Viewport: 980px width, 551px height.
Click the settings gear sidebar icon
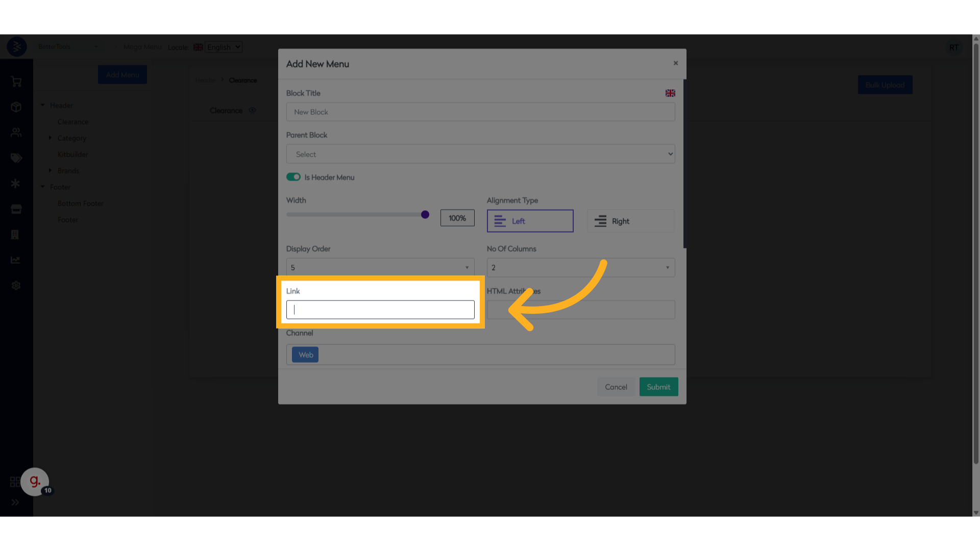pyautogui.click(x=16, y=286)
